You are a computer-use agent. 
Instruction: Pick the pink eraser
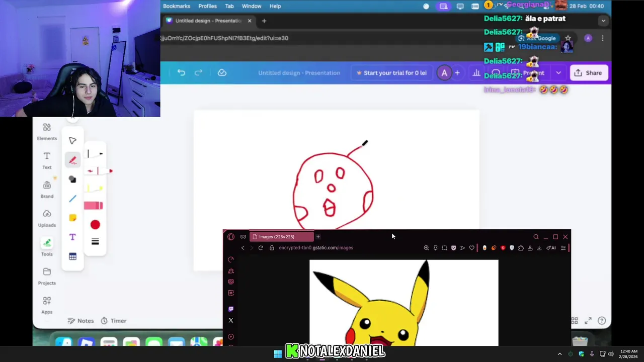click(x=94, y=205)
